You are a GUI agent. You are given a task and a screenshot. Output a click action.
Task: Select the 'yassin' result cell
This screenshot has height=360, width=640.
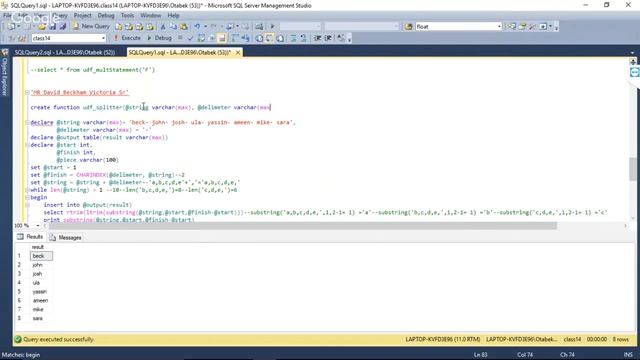click(41, 292)
